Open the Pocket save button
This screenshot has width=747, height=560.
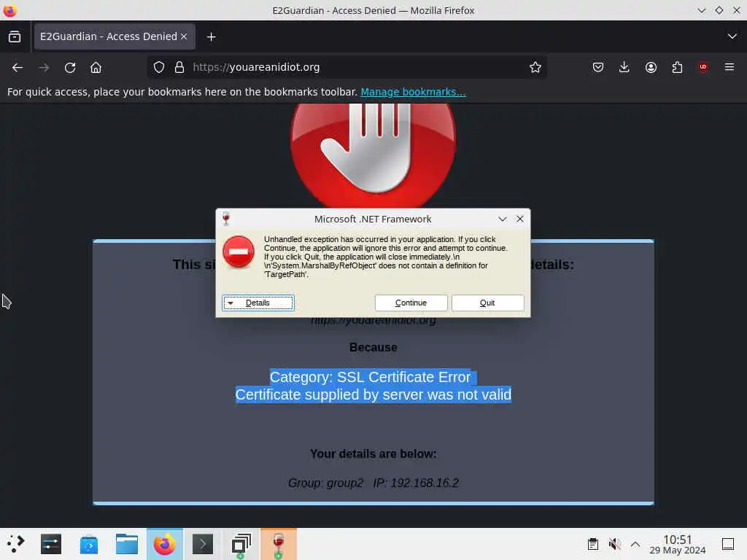(x=598, y=67)
